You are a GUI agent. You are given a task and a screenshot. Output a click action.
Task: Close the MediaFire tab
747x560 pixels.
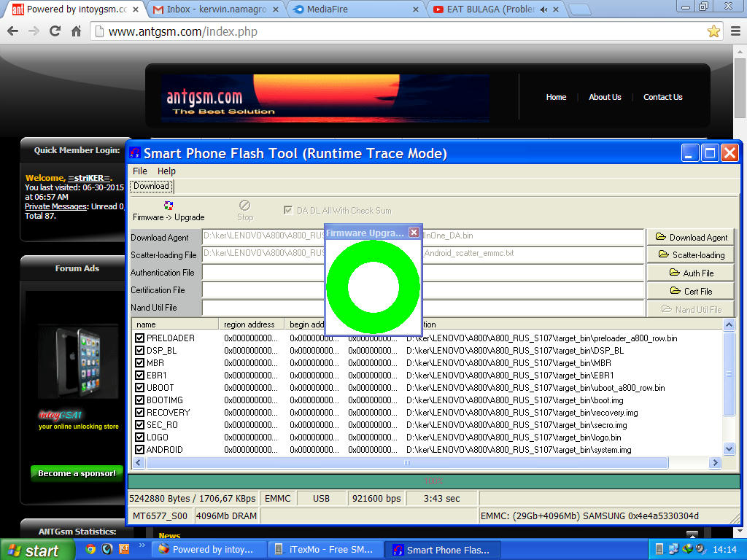click(416, 9)
